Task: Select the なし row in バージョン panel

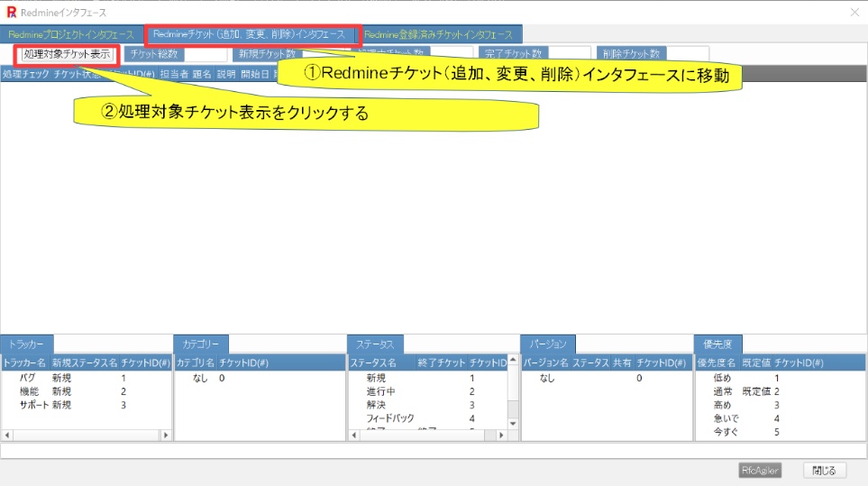Action: [607, 378]
